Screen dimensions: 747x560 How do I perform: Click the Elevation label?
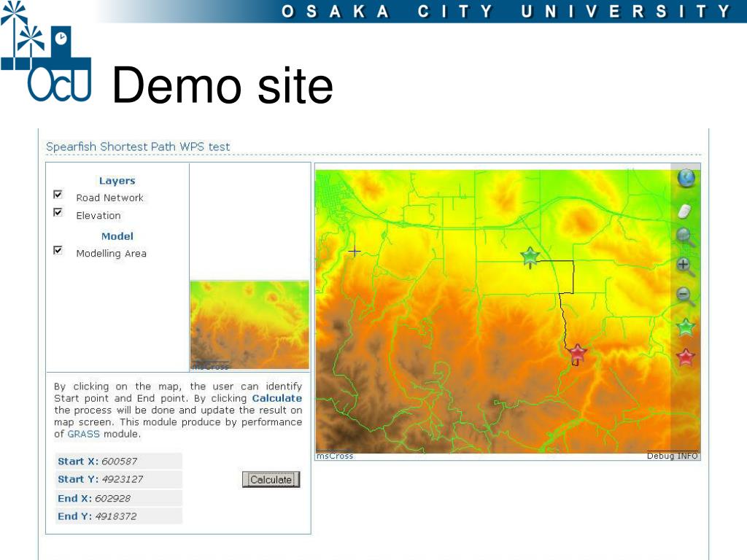pos(98,215)
